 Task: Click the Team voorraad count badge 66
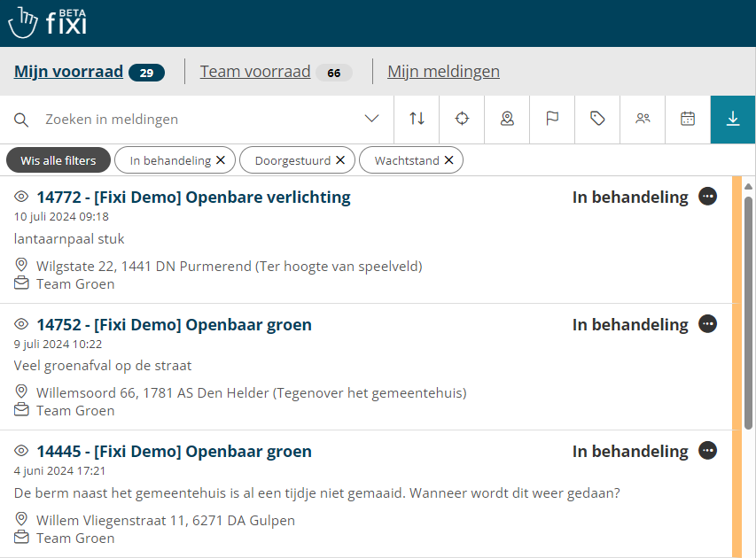[x=333, y=73]
